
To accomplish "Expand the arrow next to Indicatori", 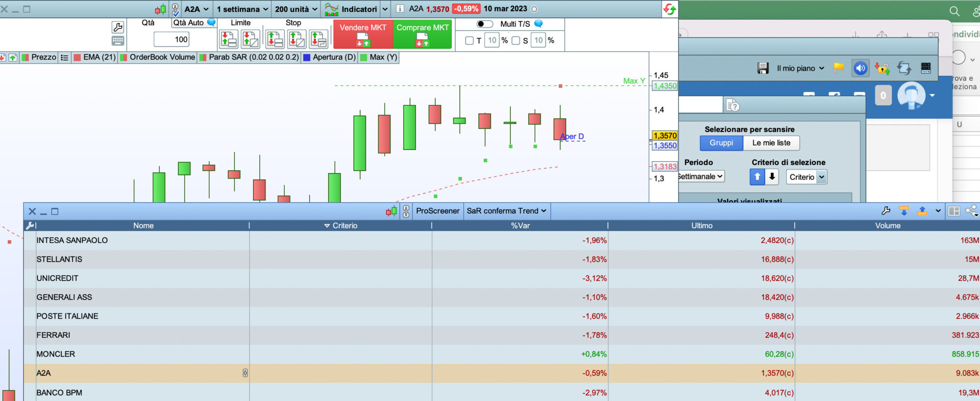I will click(x=385, y=9).
